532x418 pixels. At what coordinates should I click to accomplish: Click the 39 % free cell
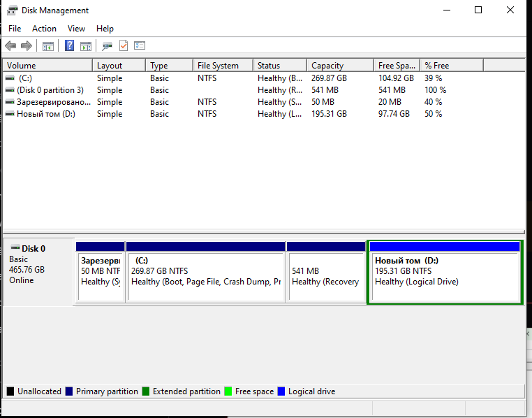[x=433, y=78]
